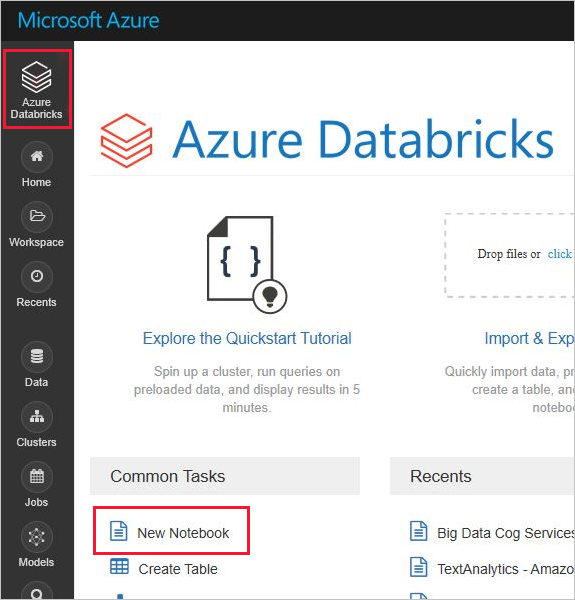575x600 pixels.
Task: Go to Home in the sidebar
Action: [37, 157]
